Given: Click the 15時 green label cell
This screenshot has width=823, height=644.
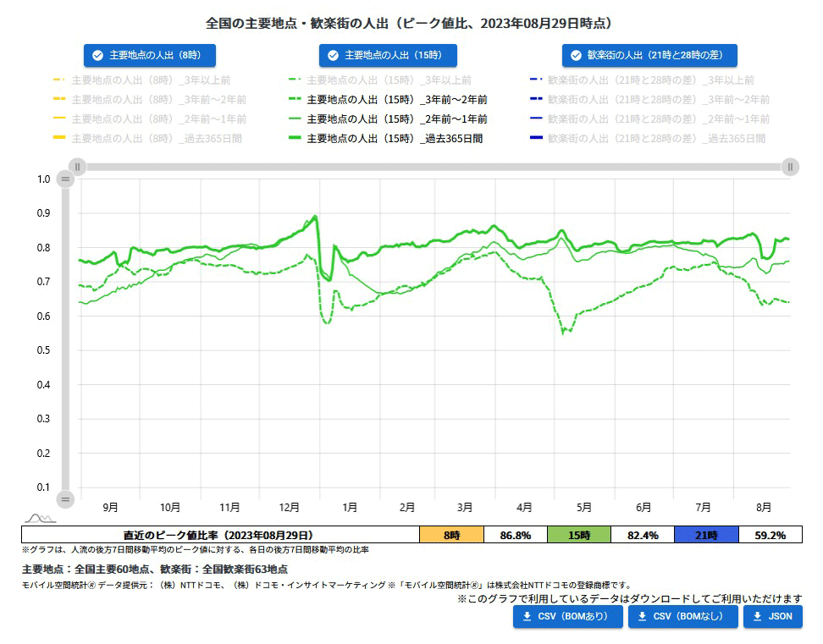Looking at the screenshot, I should click(x=579, y=535).
